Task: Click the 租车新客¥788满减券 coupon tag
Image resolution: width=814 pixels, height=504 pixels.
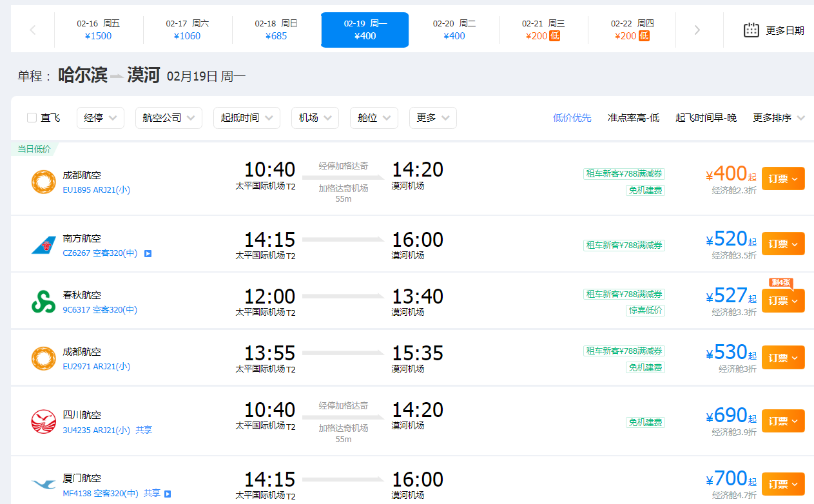Action: pyautogui.click(x=624, y=173)
